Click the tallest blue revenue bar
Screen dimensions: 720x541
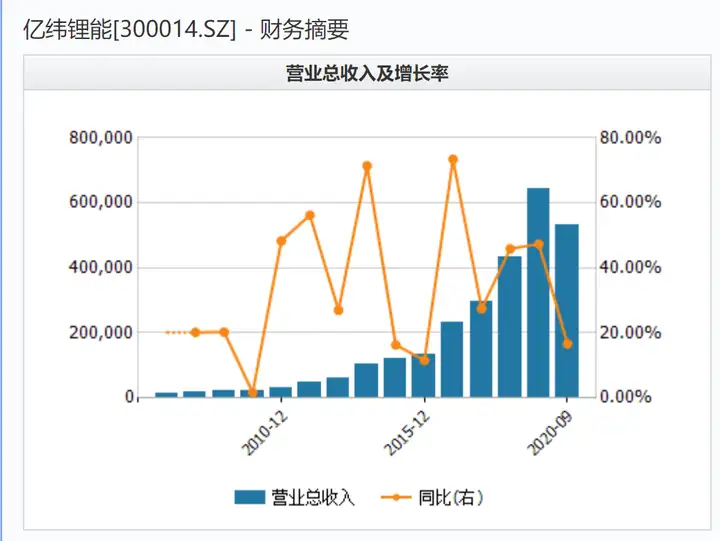(x=538, y=292)
